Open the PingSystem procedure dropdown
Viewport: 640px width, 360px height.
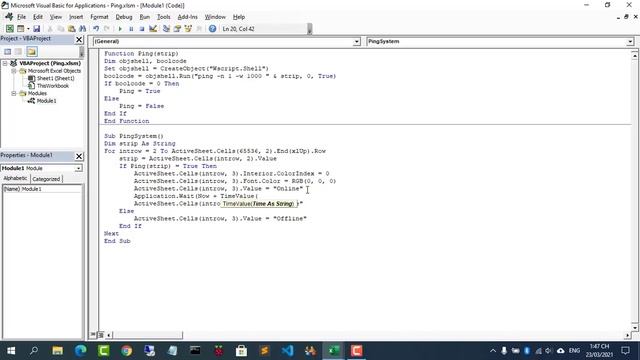630,42
